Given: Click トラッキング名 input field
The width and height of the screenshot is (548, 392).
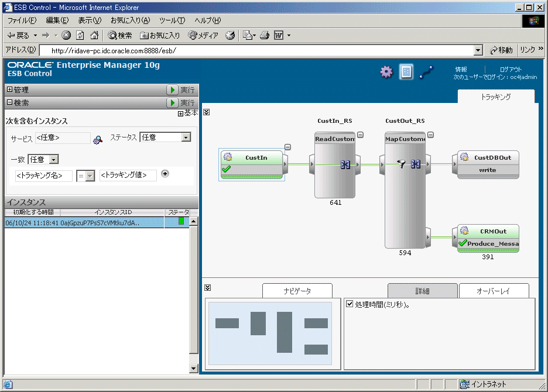Looking at the screenshot, I should [x=44, y=176].
